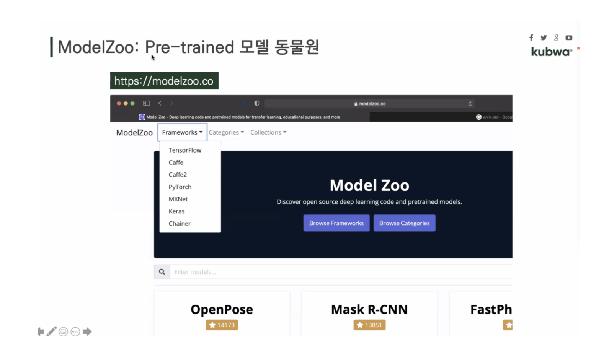Click the 'Discover open source deep learning' subtitle
Screen dimensions: 591x364
coord(369,202)
